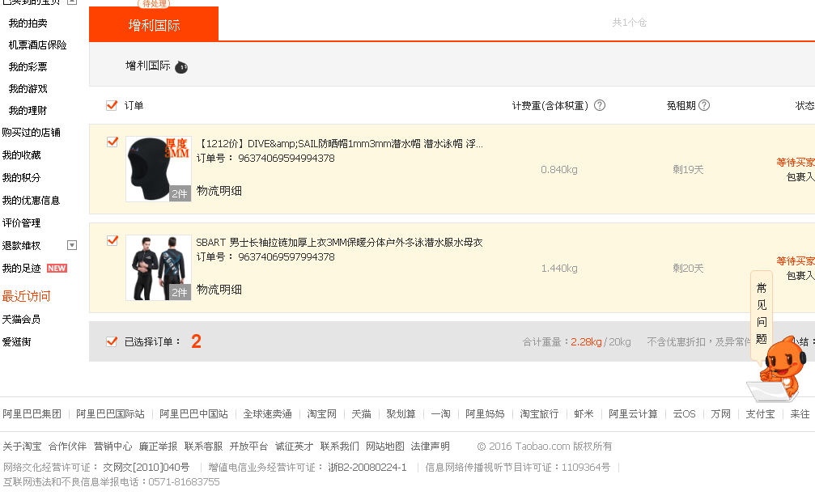This screenshot has height=504, width=815.
Task: Click 全球速卖通 footer link
Action: click(268, 414)
